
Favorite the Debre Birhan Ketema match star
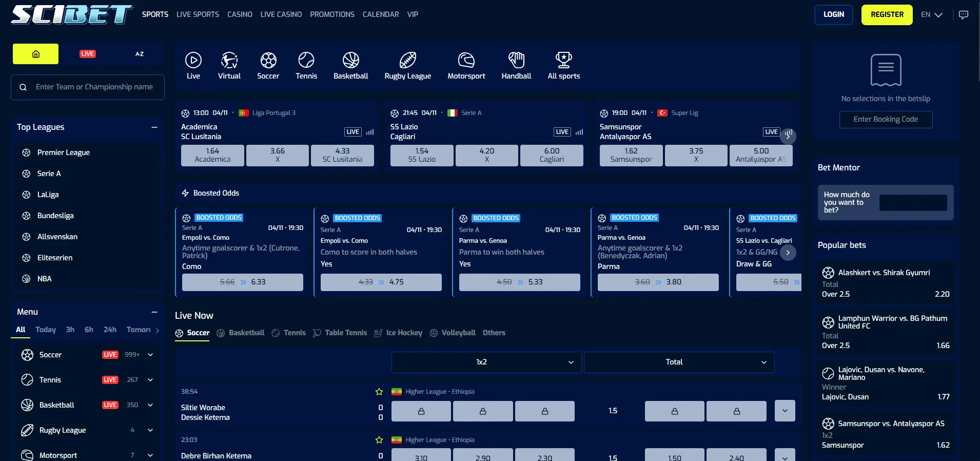pyautogui.click(x=379, y=440)
